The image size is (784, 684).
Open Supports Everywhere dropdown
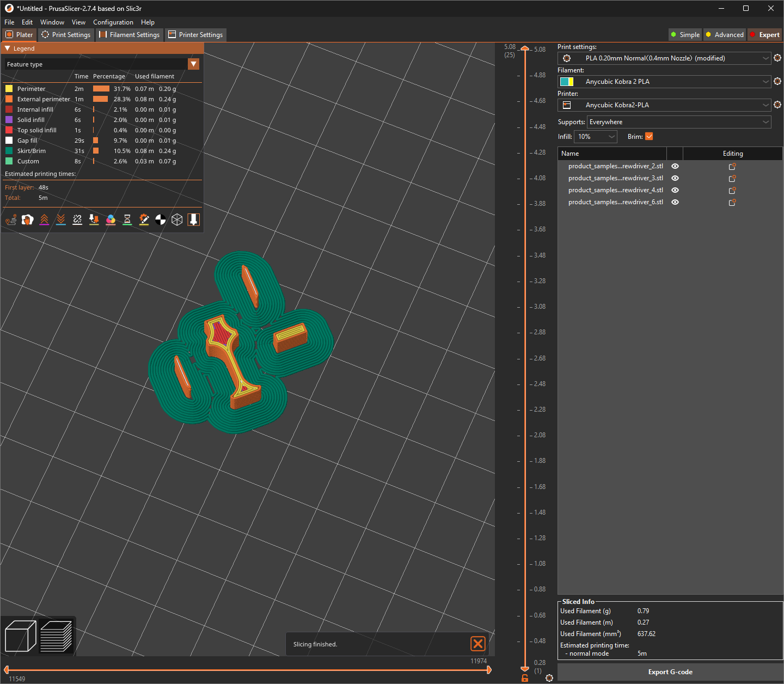[679, 122]
